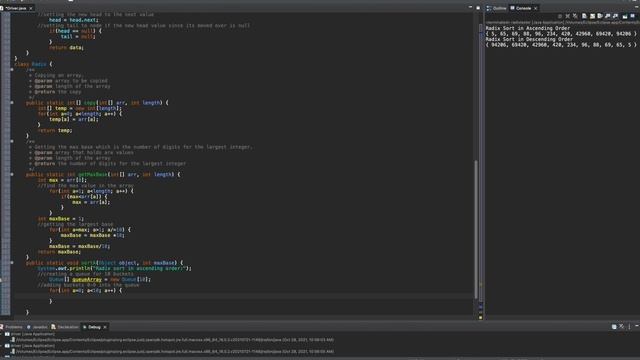Open the Problems tab
Viewport: 640px width, 360px height.
coord(11,327)
